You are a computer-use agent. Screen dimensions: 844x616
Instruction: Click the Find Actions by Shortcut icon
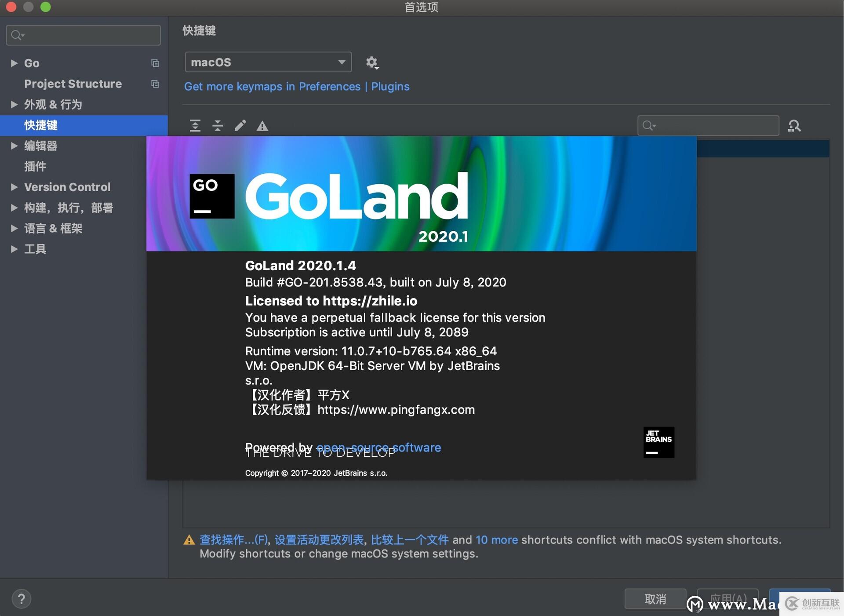point(794,126)
